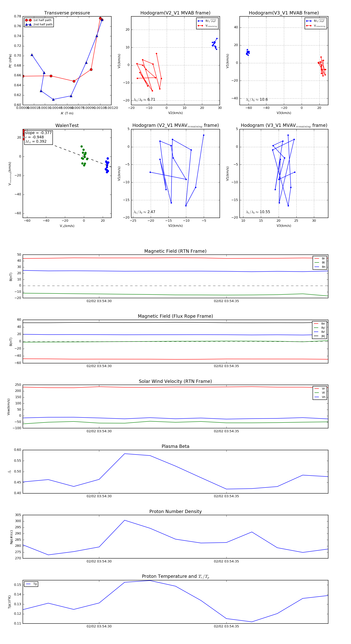Click the '02/02 03:54:35' tick under Proton Temperature
The width and height of the screenshot is (351, 644).
[226, 626]
